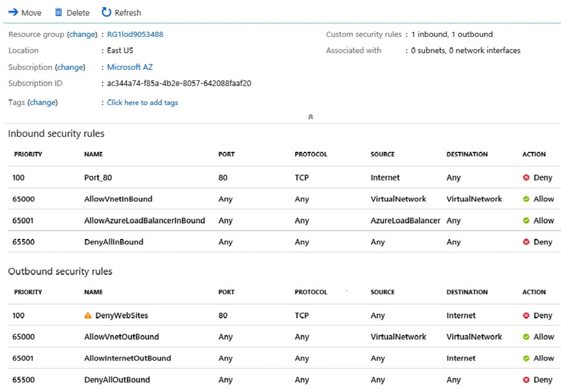This screenshot has height=392, width=561.
Task: Click the Delete trash can icon
Action: (x=58, y=12)
